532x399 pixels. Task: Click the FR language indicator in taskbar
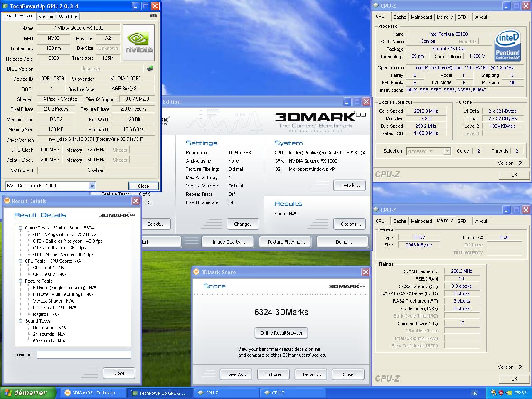474,393
